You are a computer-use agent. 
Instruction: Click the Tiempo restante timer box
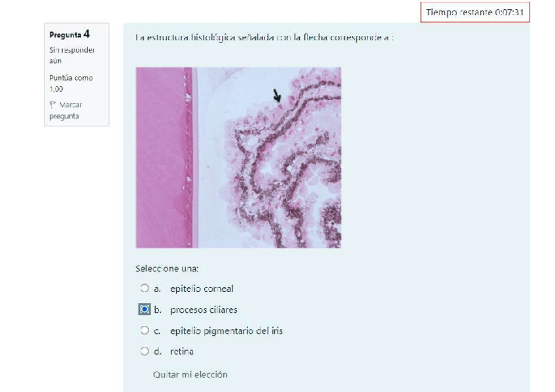coord(475,12)
